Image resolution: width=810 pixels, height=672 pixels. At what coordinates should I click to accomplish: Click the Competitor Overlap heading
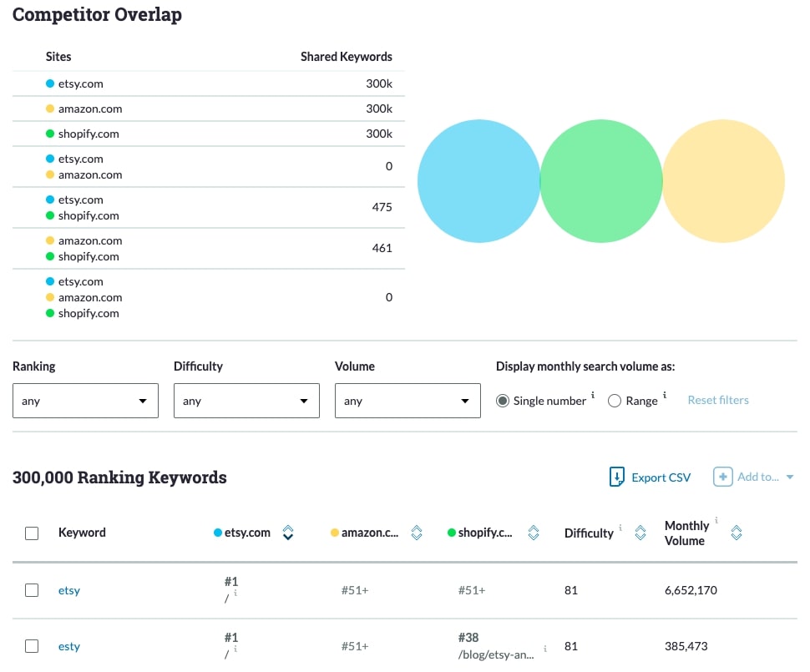(x=97, y=14)
